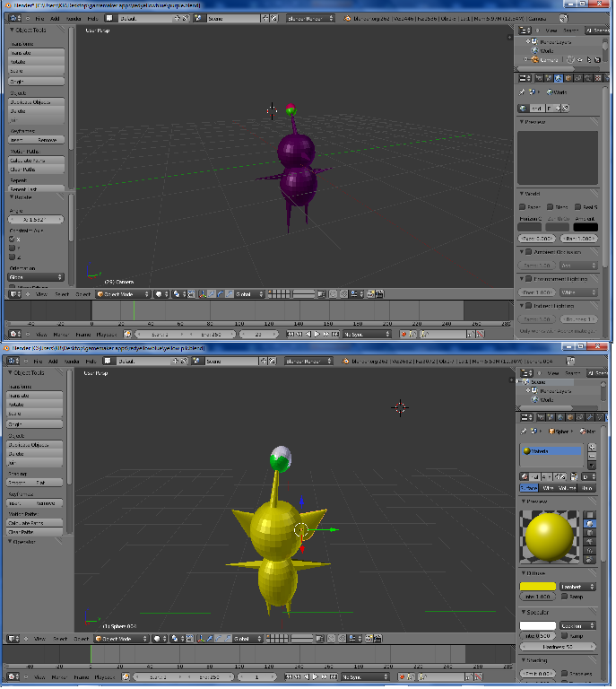
Task: Open the Global orientation dropdown in the top window viewport header
Action: pyautogui.click(x=249, y=294)
